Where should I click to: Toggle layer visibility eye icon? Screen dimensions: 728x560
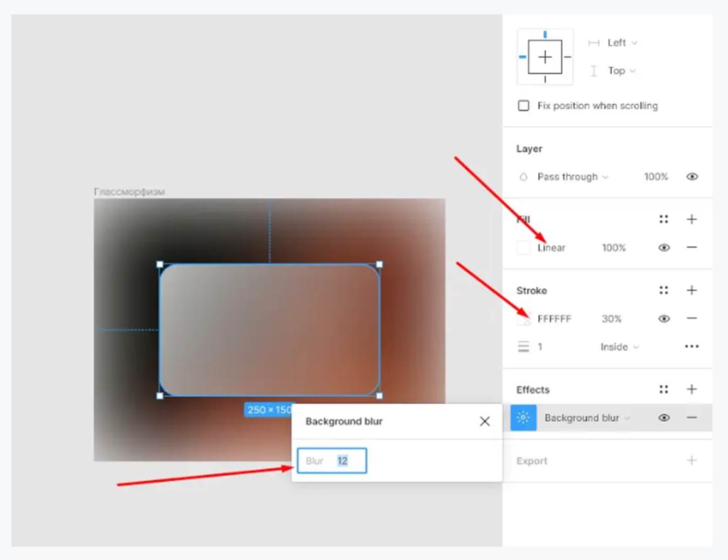click(692, 177)
